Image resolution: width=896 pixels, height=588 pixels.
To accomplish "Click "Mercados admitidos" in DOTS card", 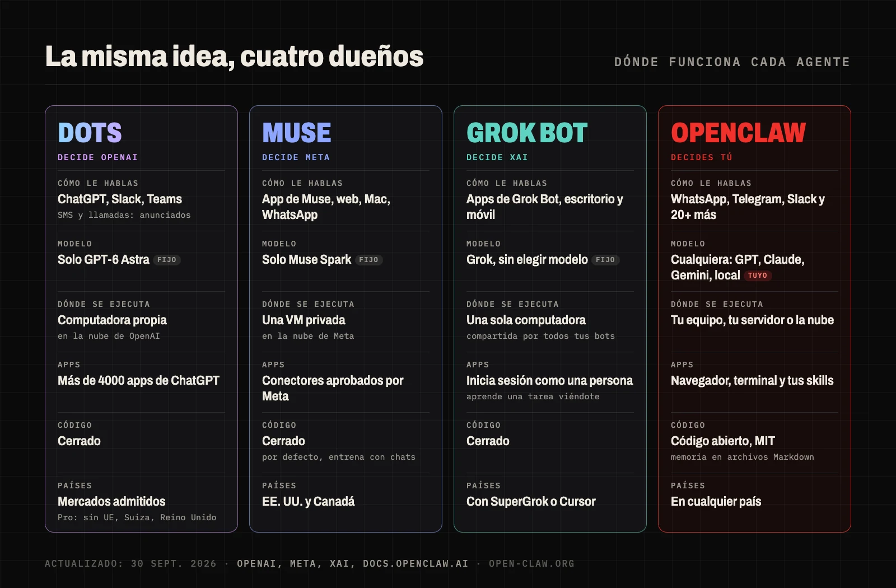I will click(111, 501).
